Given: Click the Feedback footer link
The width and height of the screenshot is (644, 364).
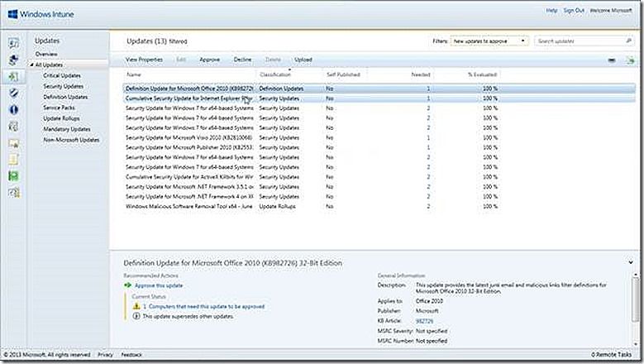Looking at the screenshot, I should click(x=131, y=355).
